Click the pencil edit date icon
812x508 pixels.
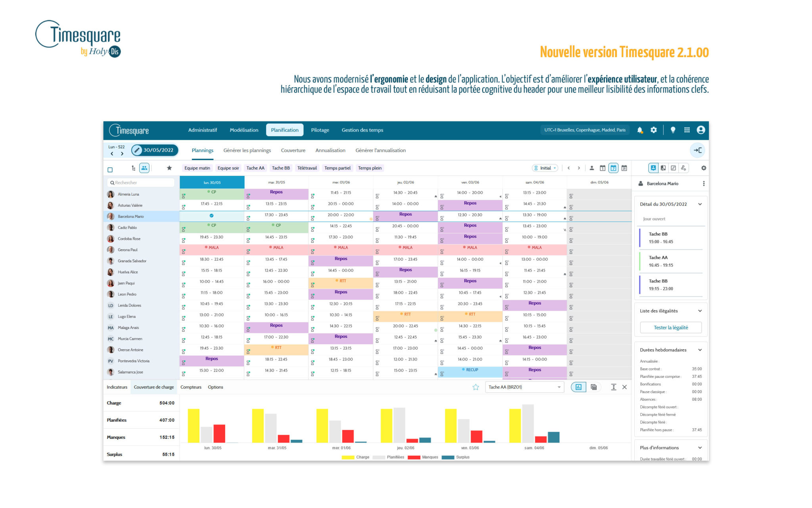tap(137, 150)
